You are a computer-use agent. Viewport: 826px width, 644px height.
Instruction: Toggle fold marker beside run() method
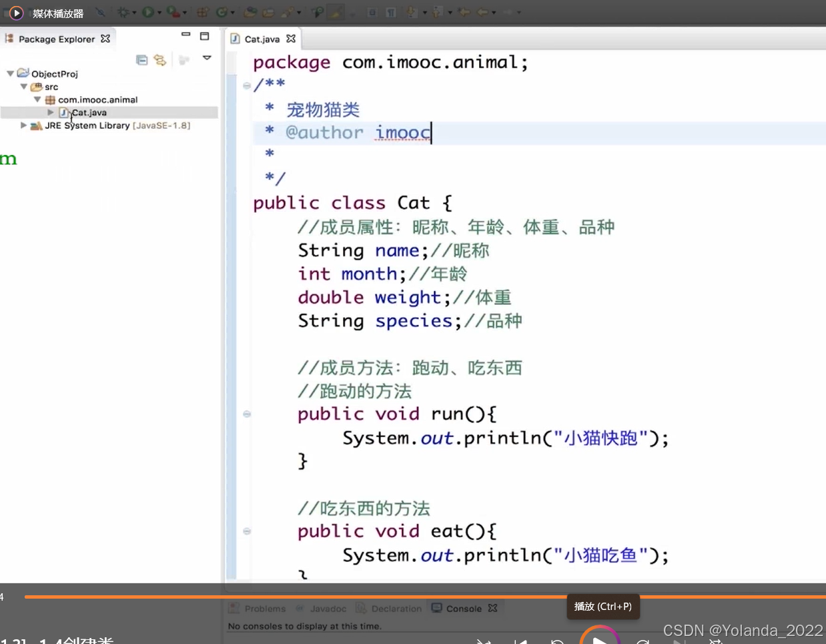pyautogui.click(x=247, y=414)
